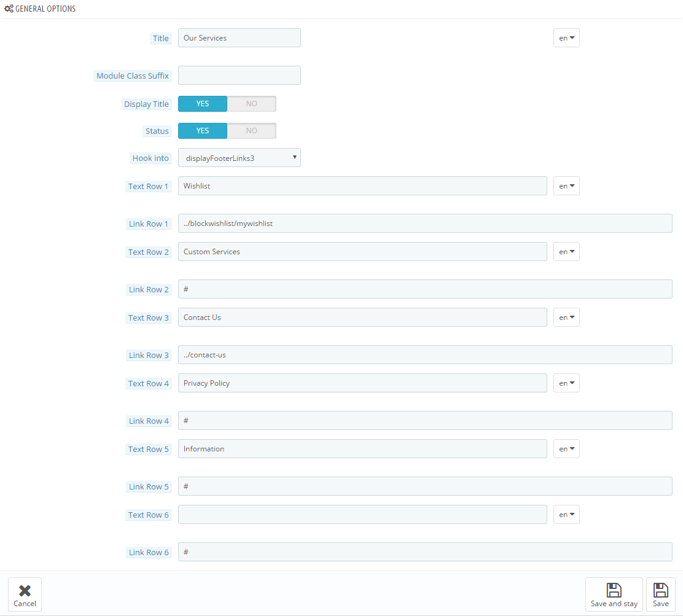Image resolution: width=683 pixels, height=616 pixels.
Task: Click the Text Row 4 label
Action: pos(148,384)
